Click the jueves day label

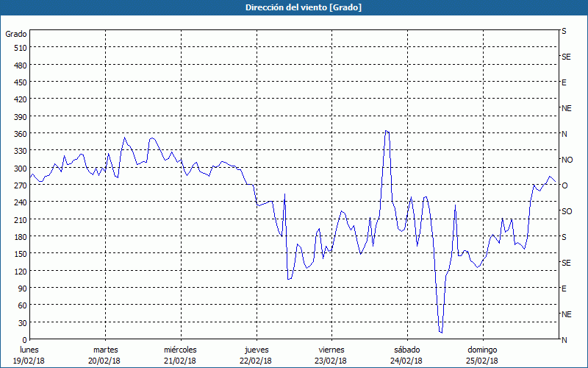(255, 350)
